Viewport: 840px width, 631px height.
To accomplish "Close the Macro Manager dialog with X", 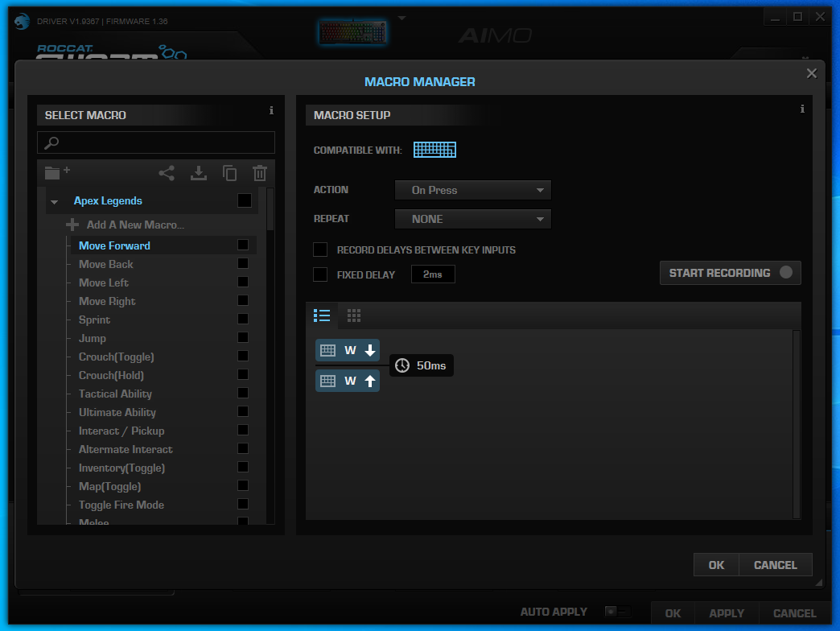I will (x=812, y=73).
